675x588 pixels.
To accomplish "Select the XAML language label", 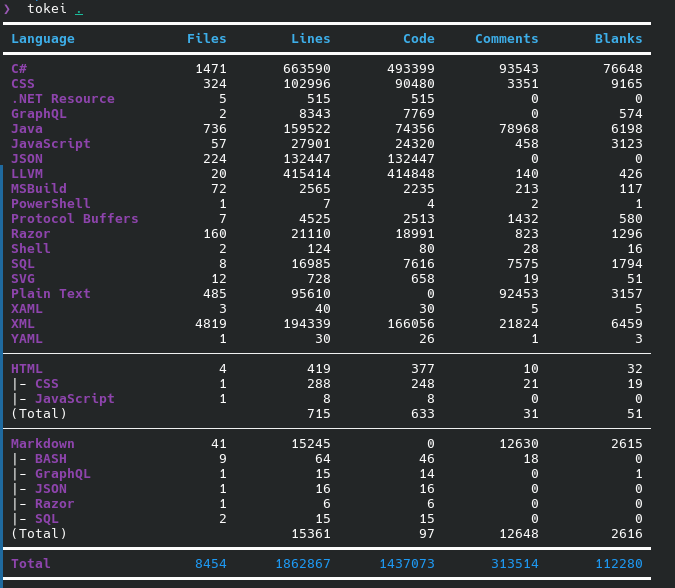I will tap(27, 309).
